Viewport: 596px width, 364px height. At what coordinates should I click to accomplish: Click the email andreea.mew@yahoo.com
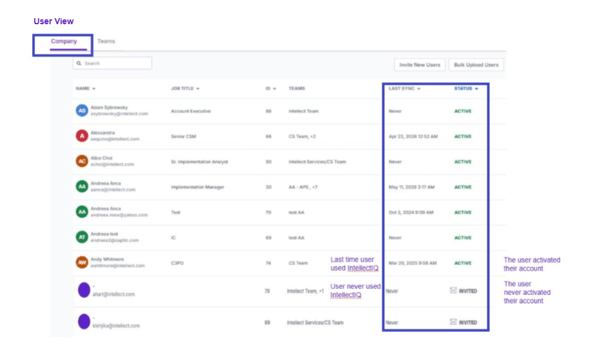119,215
